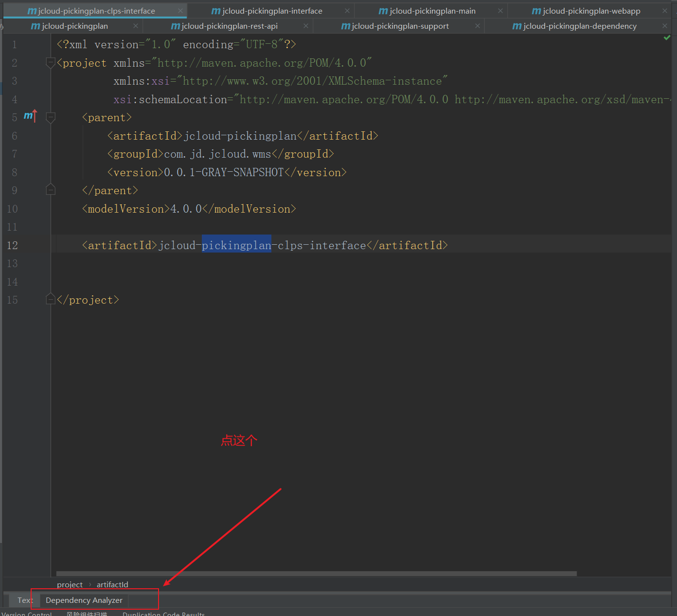This screenshot has height=616, width=677.
Task: Click line number 12 in the gutter
Action: (12, 245)
